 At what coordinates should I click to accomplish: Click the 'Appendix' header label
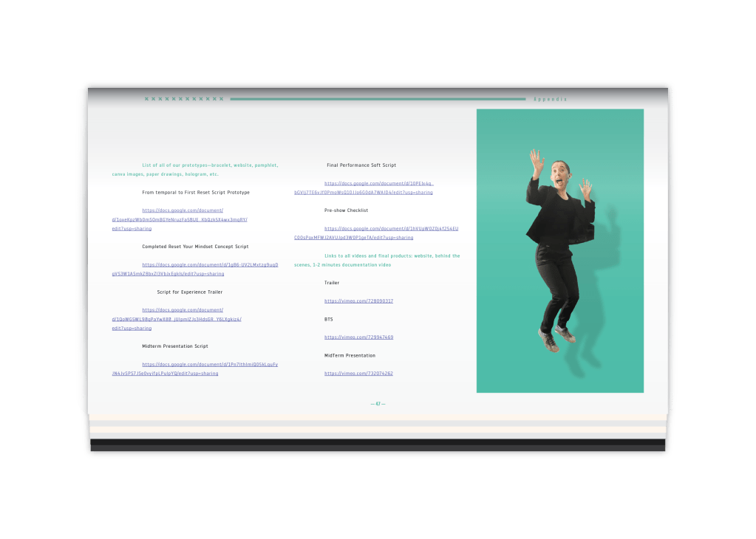pos(550,99)
